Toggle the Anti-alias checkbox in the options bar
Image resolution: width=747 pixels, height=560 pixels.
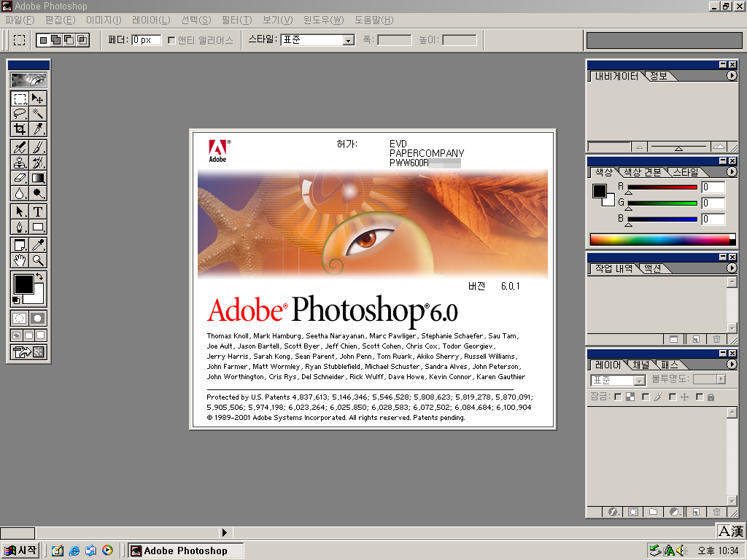tap(171, 41)
